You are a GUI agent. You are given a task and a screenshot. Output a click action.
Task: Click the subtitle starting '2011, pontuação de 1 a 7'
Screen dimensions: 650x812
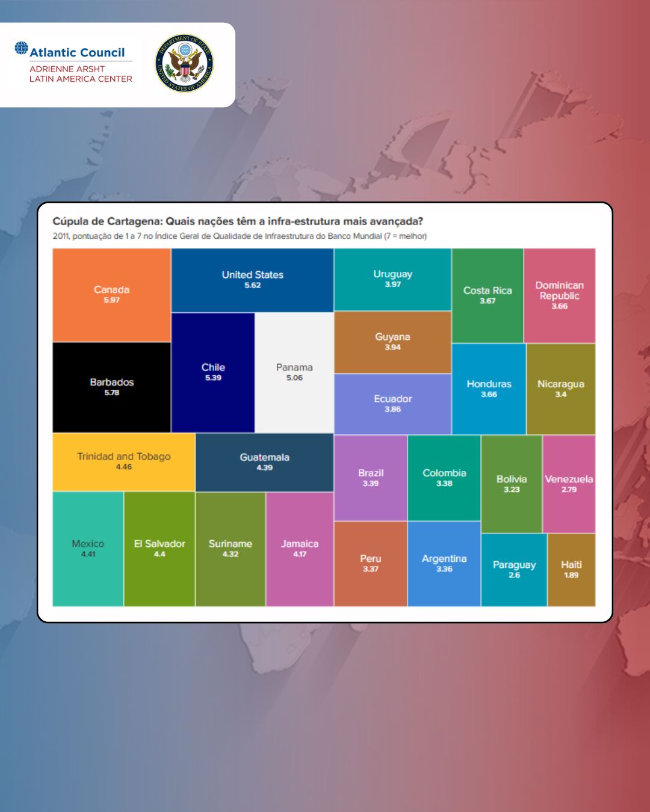240,236
